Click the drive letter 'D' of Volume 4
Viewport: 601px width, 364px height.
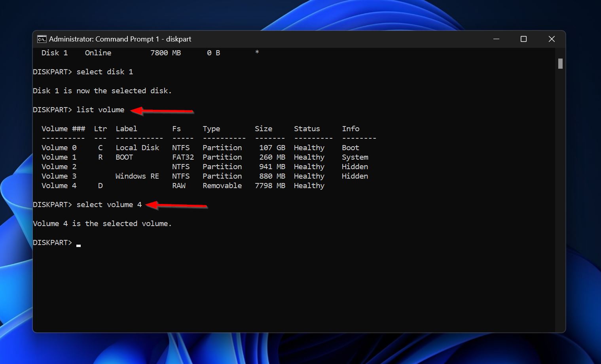[x=100, y=186]
